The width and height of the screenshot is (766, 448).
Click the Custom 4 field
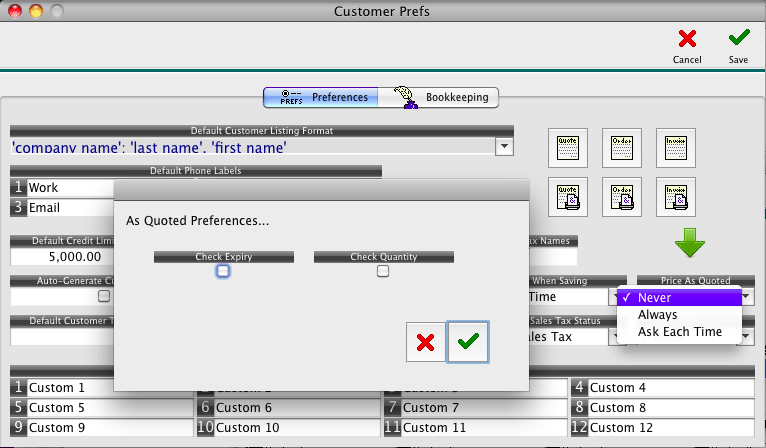click(672, 387)
